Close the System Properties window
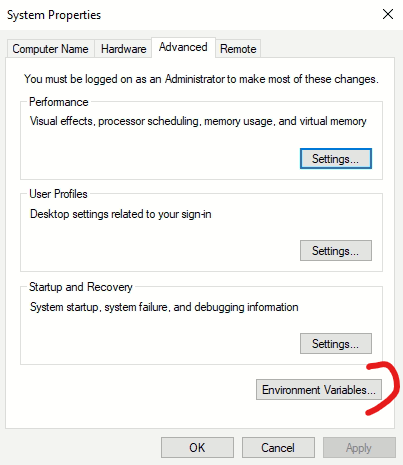 pyautogui.click(x=388, y=14)
